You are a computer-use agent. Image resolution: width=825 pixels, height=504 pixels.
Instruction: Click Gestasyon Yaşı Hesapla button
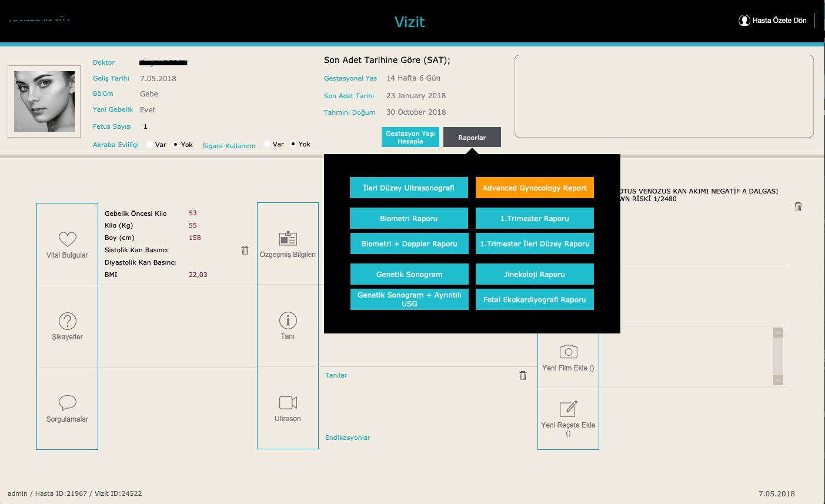[410, 137]
